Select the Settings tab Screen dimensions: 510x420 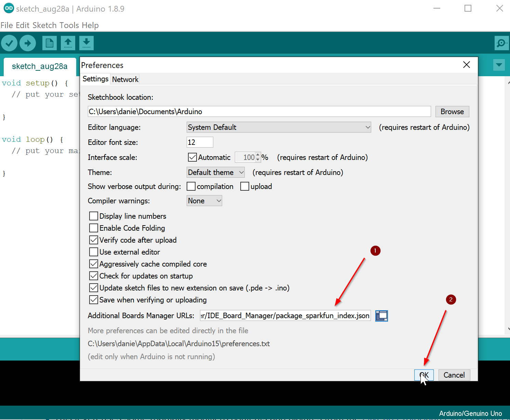tap(95, 79)
